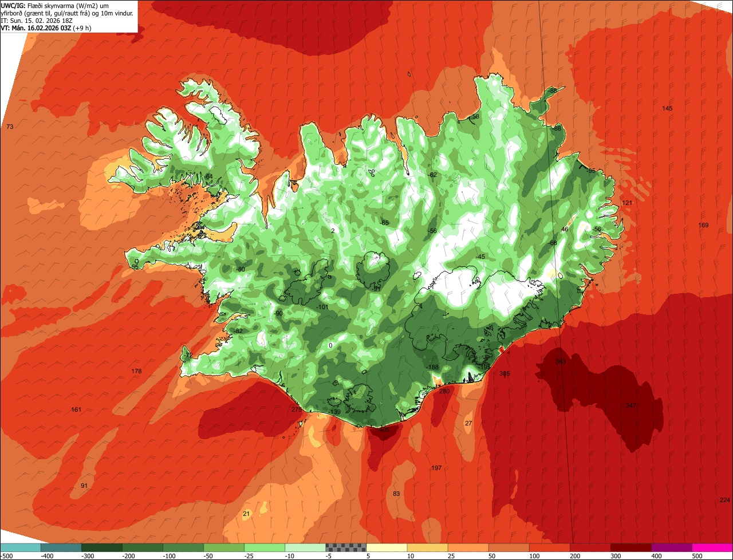Click the flux value 224 in the southeast corner
733x560 pixels.
(x=725, y=500)
